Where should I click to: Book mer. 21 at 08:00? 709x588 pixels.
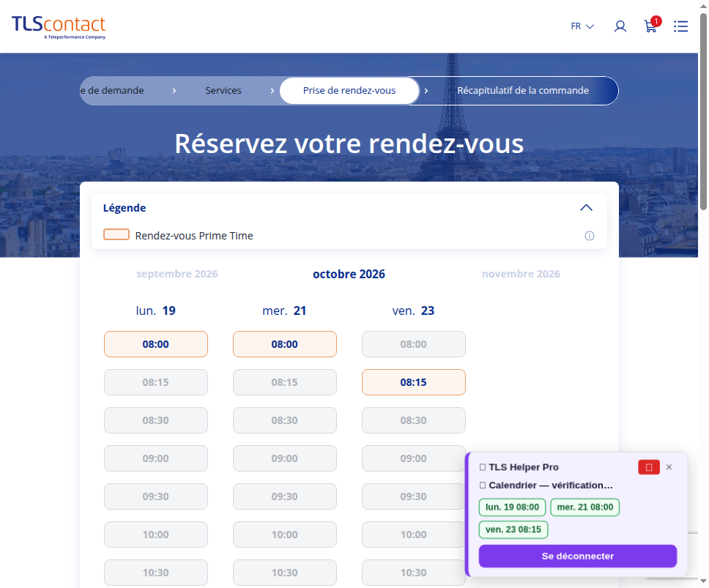coord(285,344)
